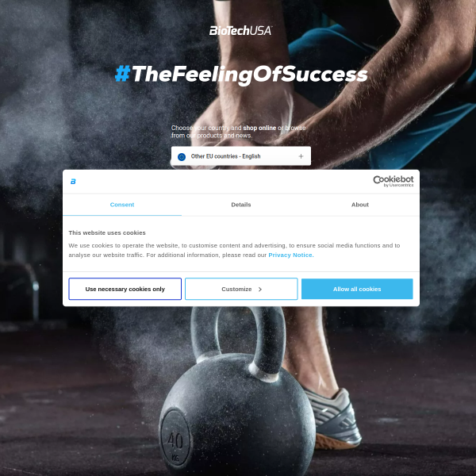The width and height of the screenshot is (476, 476).
Task: Click the EU flag icon in country selector
Action: click(182, 156)
